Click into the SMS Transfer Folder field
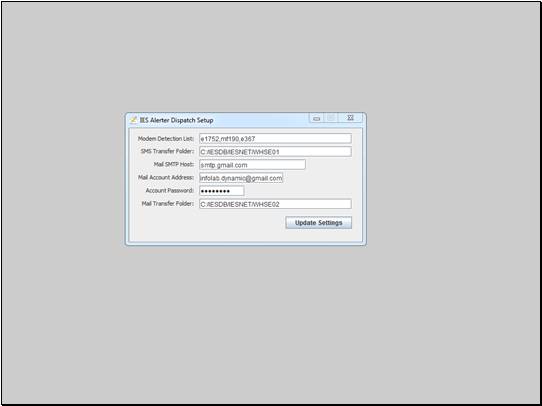Image resolution: width=542 pixels, height=406 pixels. coord(275,152)
